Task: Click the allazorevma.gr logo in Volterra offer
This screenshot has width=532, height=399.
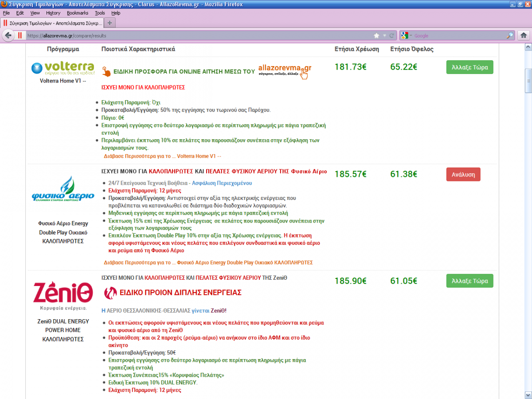Action: click(x=285, y=71)
